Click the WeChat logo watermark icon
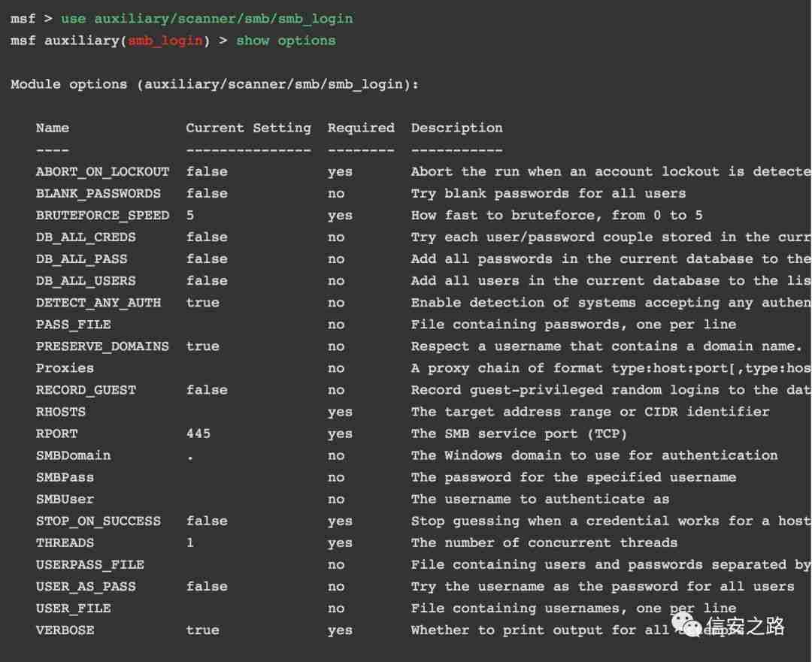 click(x=686, y=624)
